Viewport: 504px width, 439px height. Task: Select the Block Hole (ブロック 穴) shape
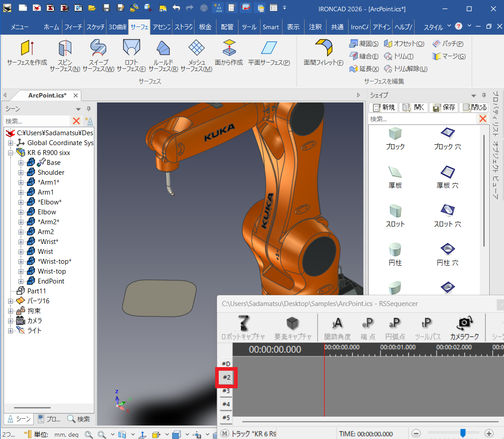[x=447, y=139]
